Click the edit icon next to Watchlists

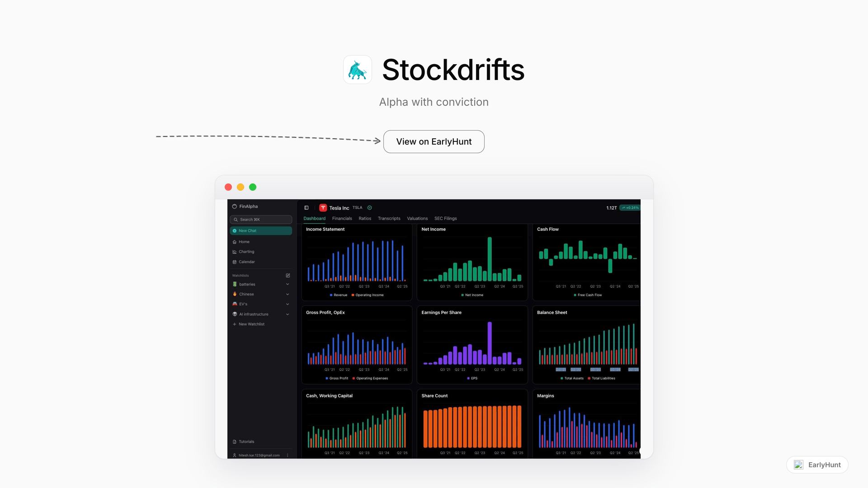coord(288,275)
